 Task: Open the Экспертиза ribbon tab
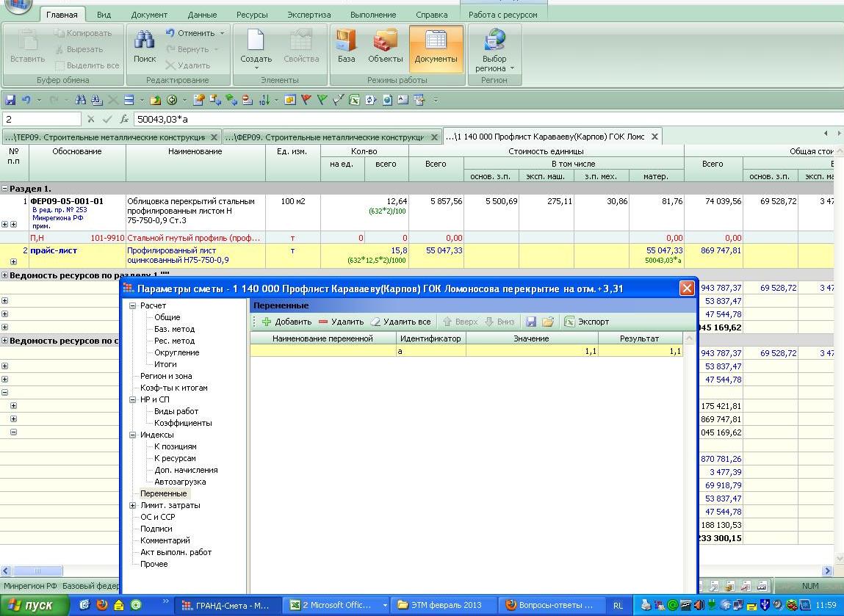(309, 15)
